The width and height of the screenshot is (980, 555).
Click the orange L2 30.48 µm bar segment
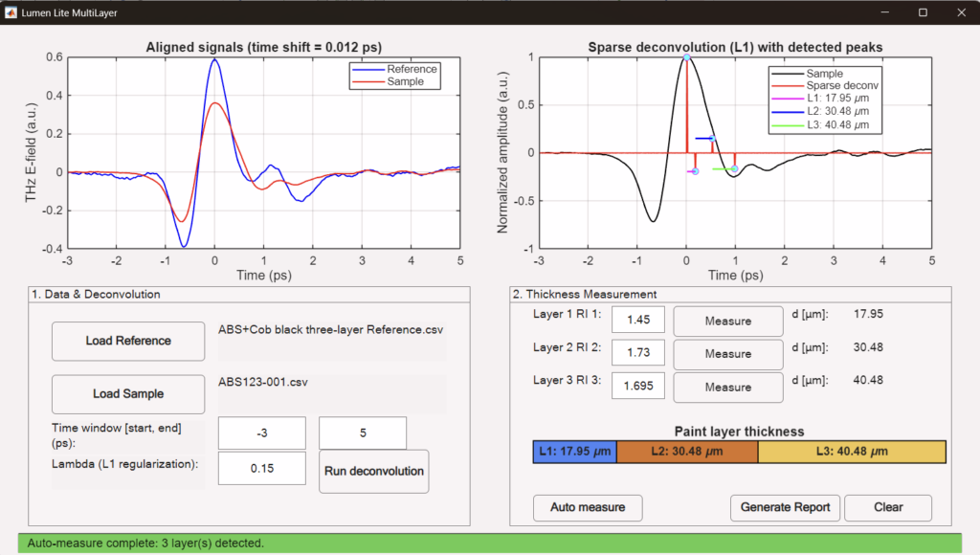click(687, 452)
